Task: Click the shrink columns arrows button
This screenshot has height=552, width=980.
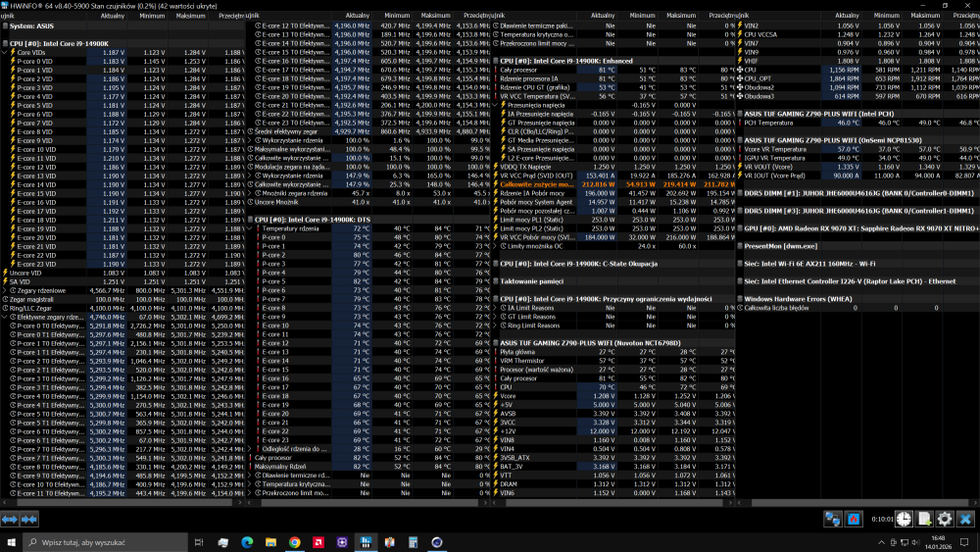Action: [29, 519]
